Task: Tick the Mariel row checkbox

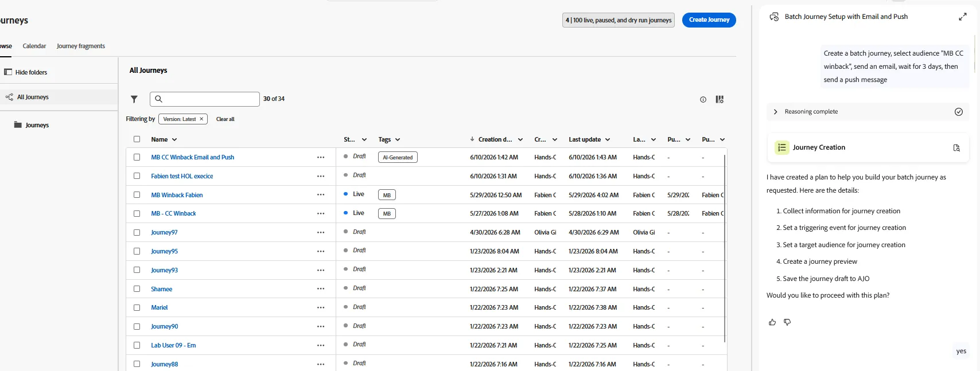Action: (x=137, y=307)
